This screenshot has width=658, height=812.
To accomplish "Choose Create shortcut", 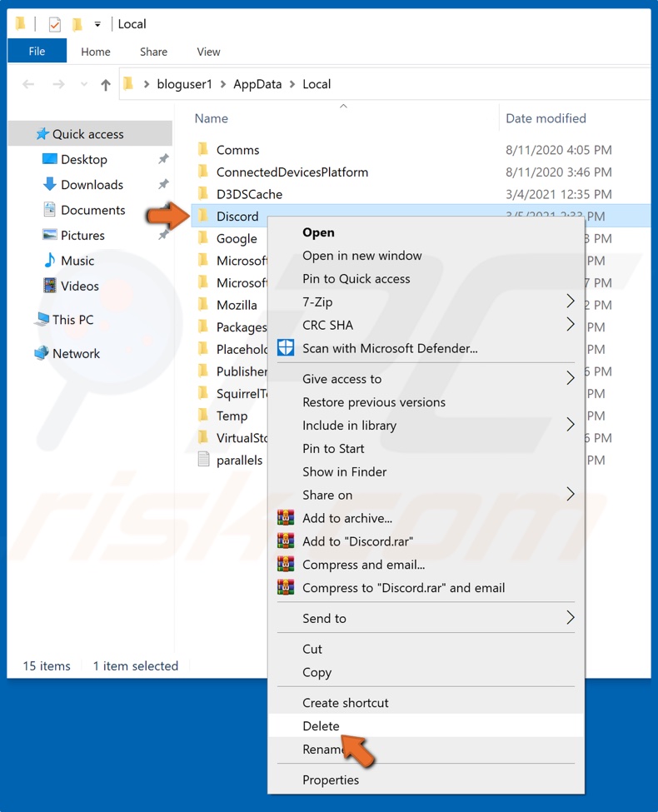I will click(426, 703).
